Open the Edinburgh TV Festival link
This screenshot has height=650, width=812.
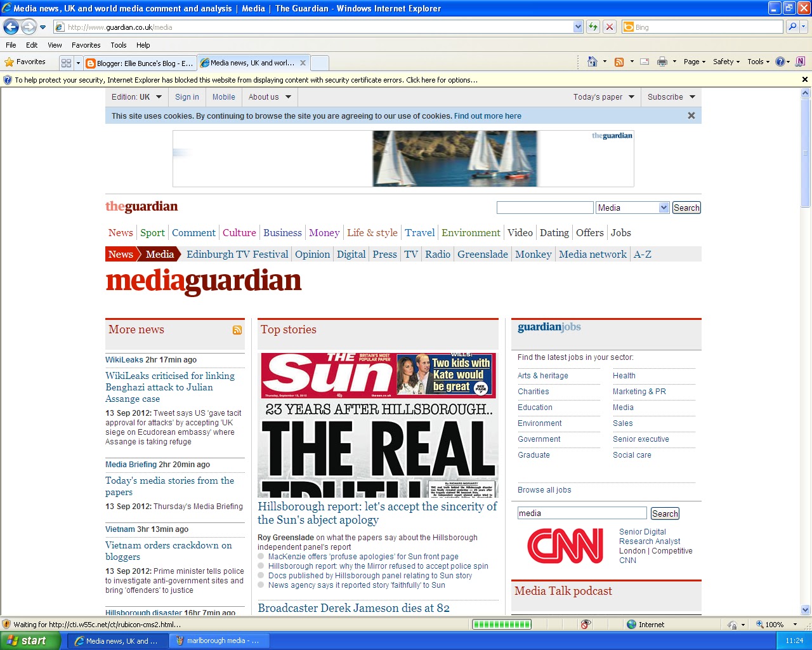coord(237,255)
